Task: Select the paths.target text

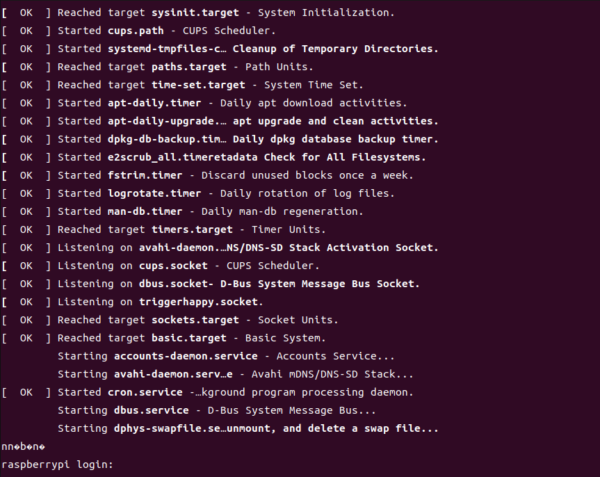Action: point(189,67)
